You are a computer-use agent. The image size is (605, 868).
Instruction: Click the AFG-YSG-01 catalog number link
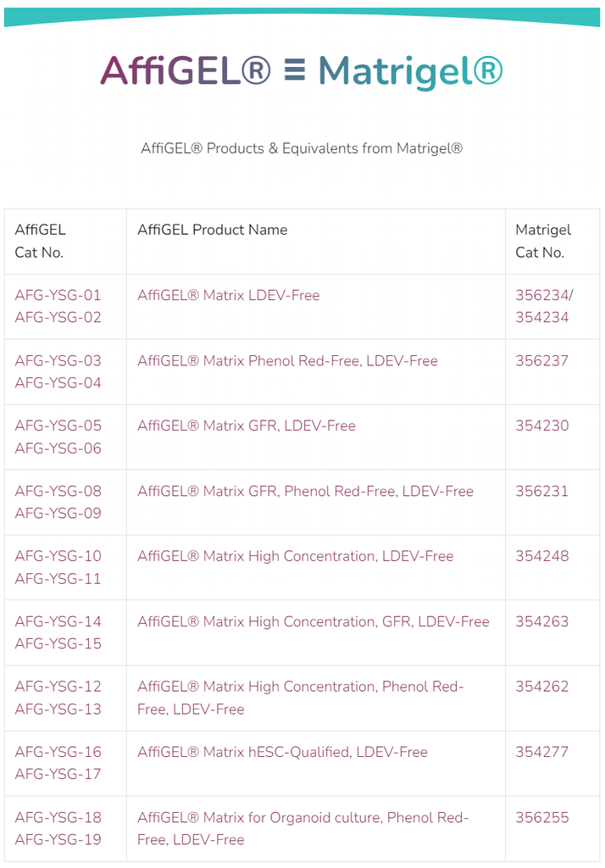tap(58, 295)
